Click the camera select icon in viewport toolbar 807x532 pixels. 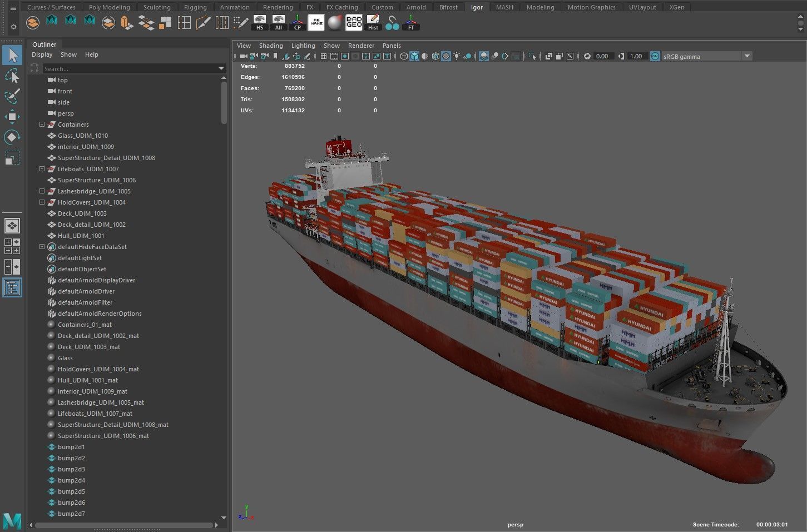[244, 56]
